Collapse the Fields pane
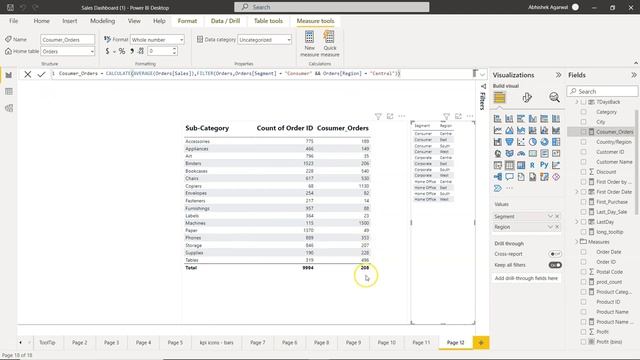The height and width of the screenshot is (360, 640). 633,75
